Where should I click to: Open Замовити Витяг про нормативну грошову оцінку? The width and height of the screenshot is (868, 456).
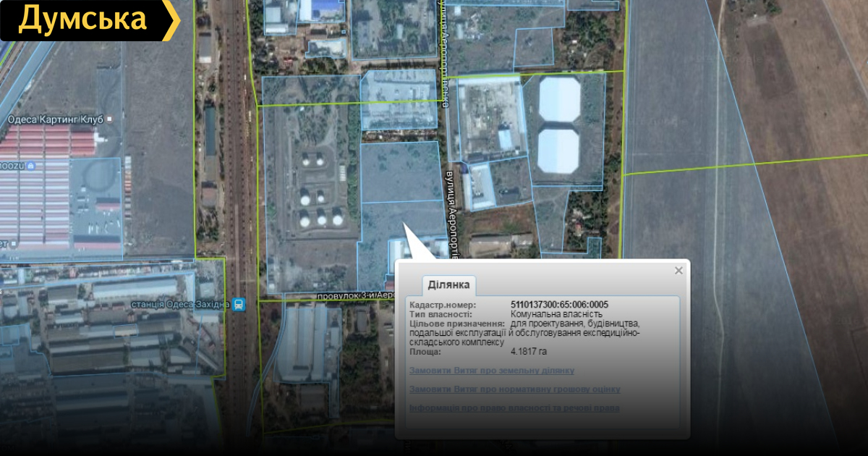click(x=514, y=389)
